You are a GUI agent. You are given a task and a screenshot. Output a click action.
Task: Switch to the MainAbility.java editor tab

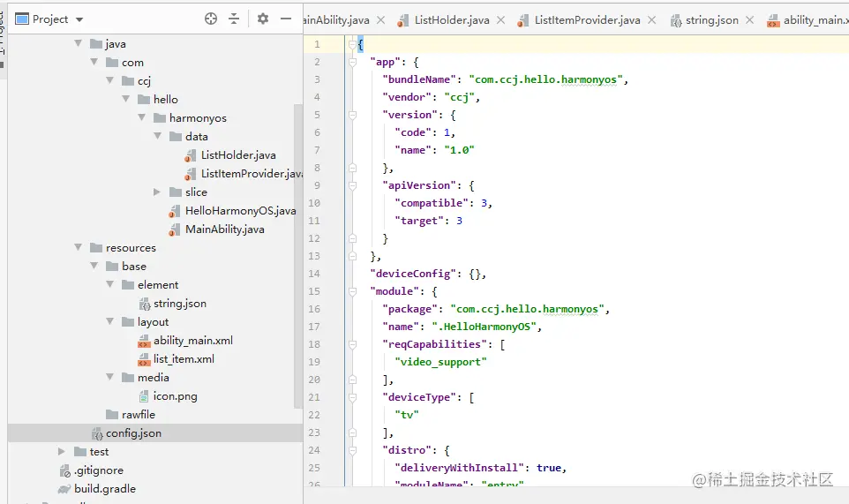click(335, 20)
